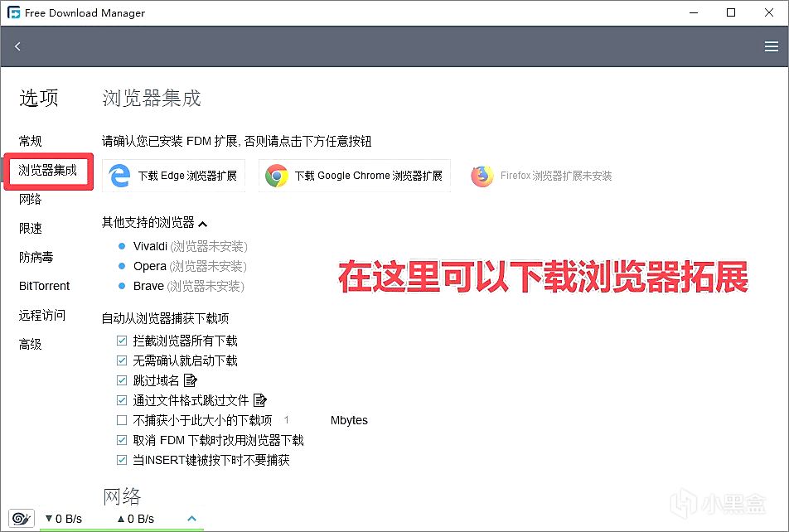Click 下载 Google Chrome 浏览器扩展 button
Image resolution: width=789 pixels, height=532 pixels.
(354, 176)
